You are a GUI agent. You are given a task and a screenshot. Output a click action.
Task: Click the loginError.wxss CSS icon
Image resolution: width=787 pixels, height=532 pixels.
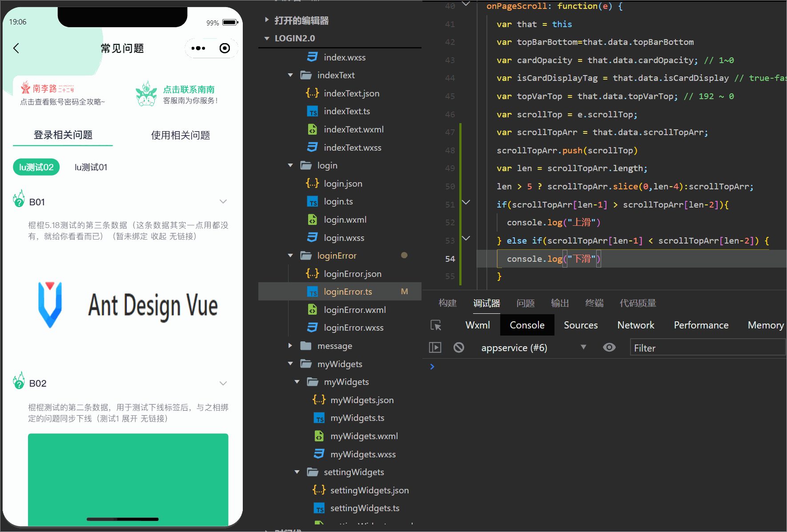click(313, 328)
